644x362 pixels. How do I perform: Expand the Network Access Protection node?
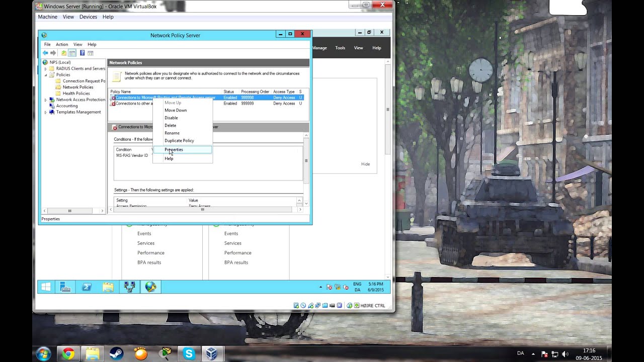pos(45,100)
